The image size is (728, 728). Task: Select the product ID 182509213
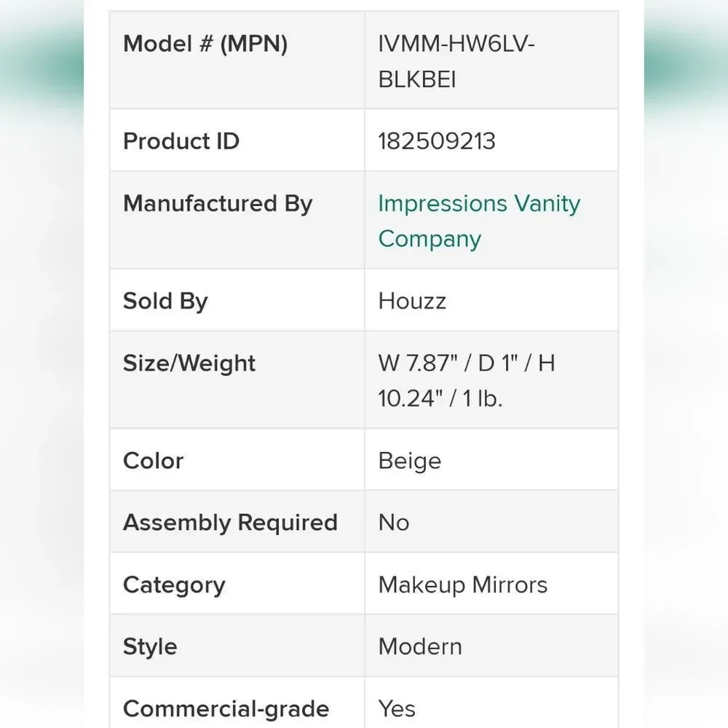point(436,141)
